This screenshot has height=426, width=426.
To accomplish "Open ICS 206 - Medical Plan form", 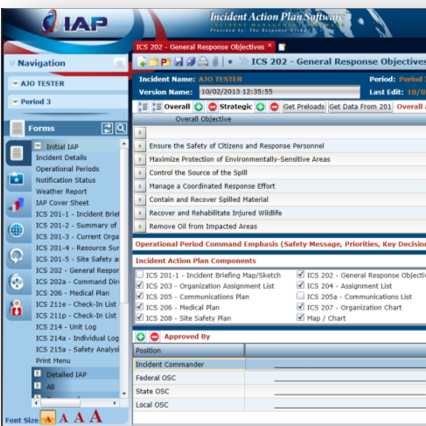I will click(x=73, y=293).
